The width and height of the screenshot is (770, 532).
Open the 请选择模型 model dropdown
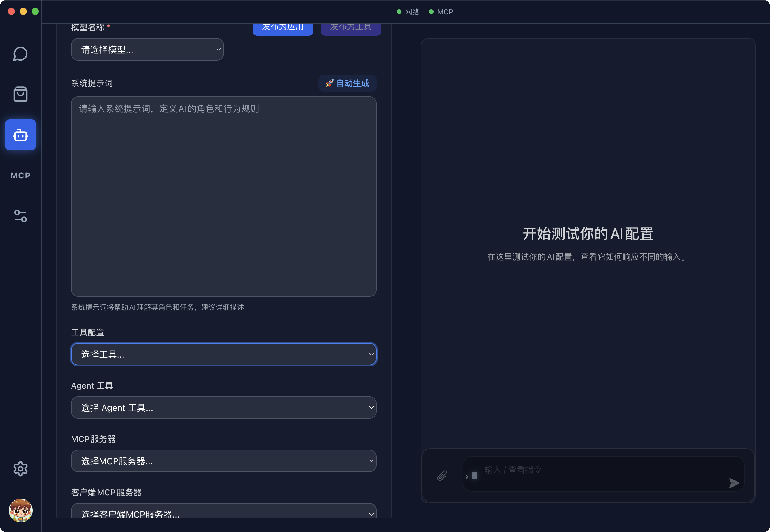click(147, 50)
